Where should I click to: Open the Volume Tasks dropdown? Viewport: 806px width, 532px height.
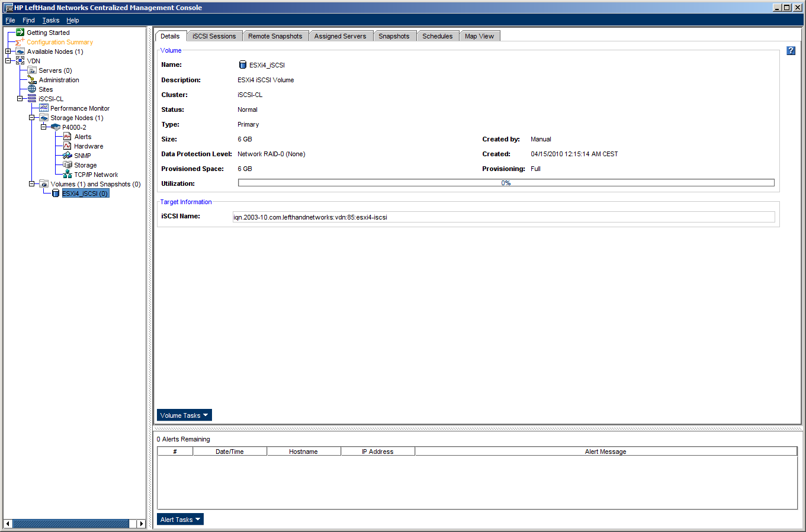pyautogui.click(x=184, y=415)
